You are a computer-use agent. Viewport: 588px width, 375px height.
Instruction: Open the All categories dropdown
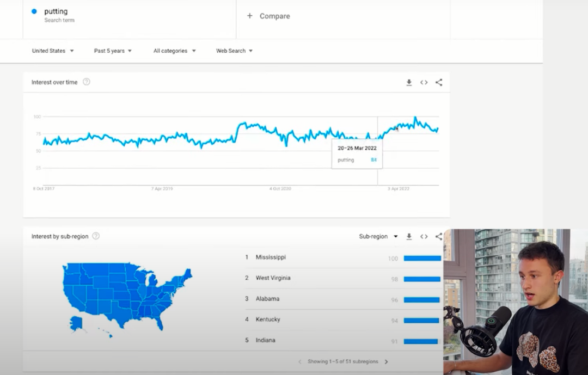[x=174, y=51]
